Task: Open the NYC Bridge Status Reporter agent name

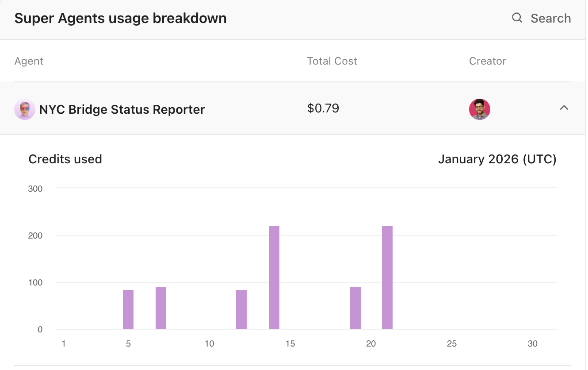Action: coord(122,109)
